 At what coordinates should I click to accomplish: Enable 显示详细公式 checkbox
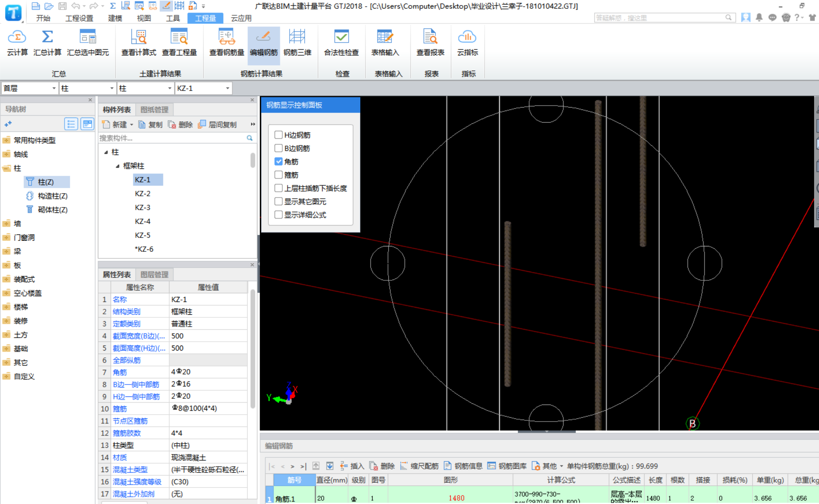pyautogui.click(x=278, y=214)
